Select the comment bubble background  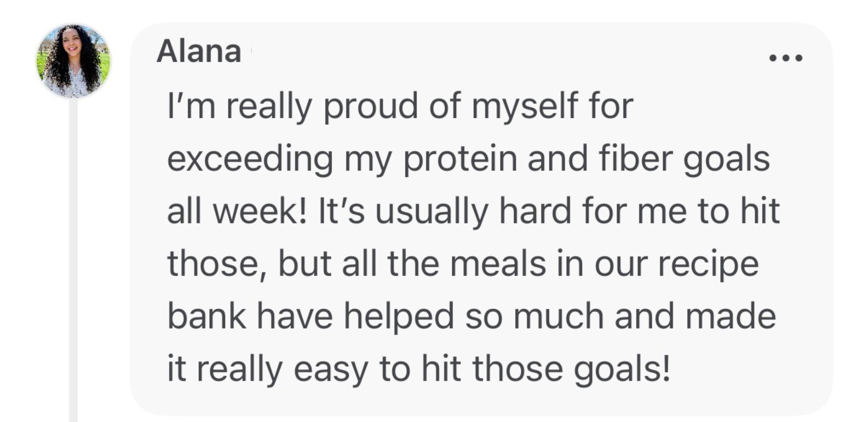(x=481, y=219)
